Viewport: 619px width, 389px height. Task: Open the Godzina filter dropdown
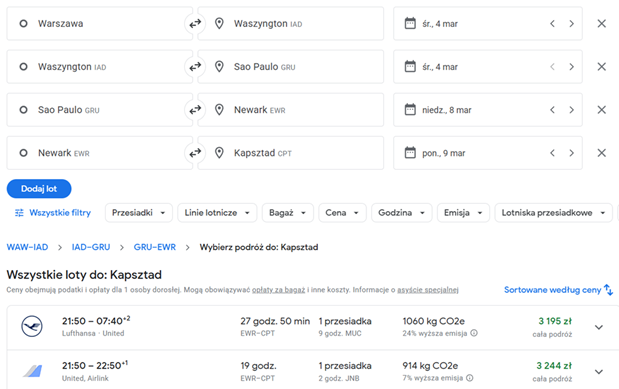[401, 213]
